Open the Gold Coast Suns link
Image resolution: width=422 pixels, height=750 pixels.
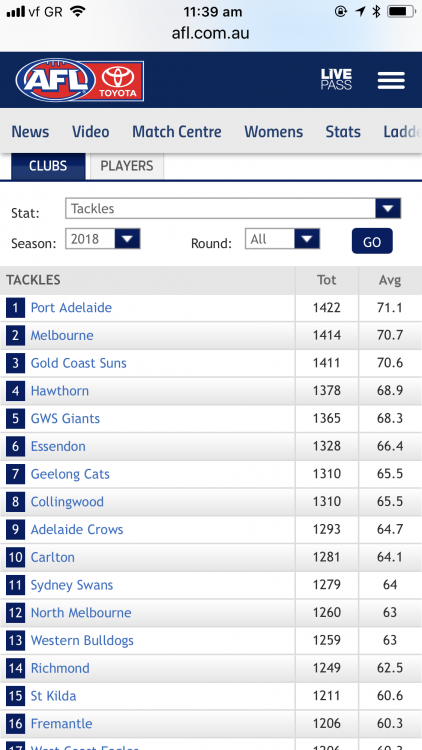[x=78, y=363]
